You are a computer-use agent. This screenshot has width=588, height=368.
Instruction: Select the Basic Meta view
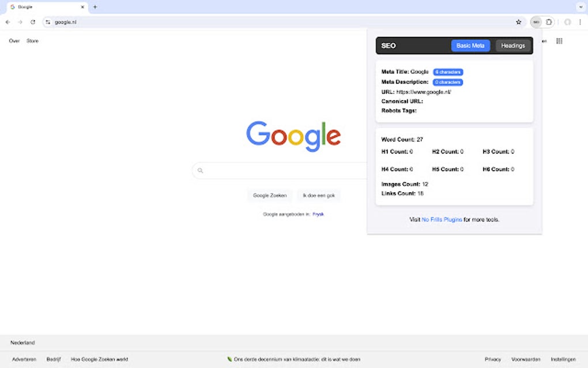click(x=470, y=45)
